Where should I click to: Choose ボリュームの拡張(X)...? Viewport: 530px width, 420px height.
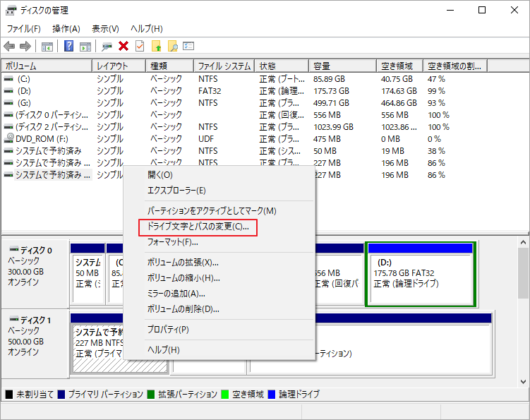coord(219,263)
